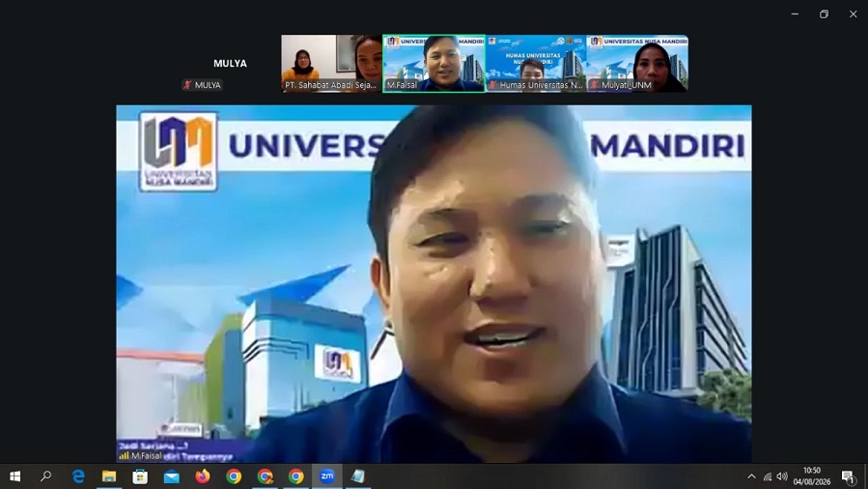868x489 pixels.
Task: Open the notepad-style app icon after Zoom
Action: point(358,476)
